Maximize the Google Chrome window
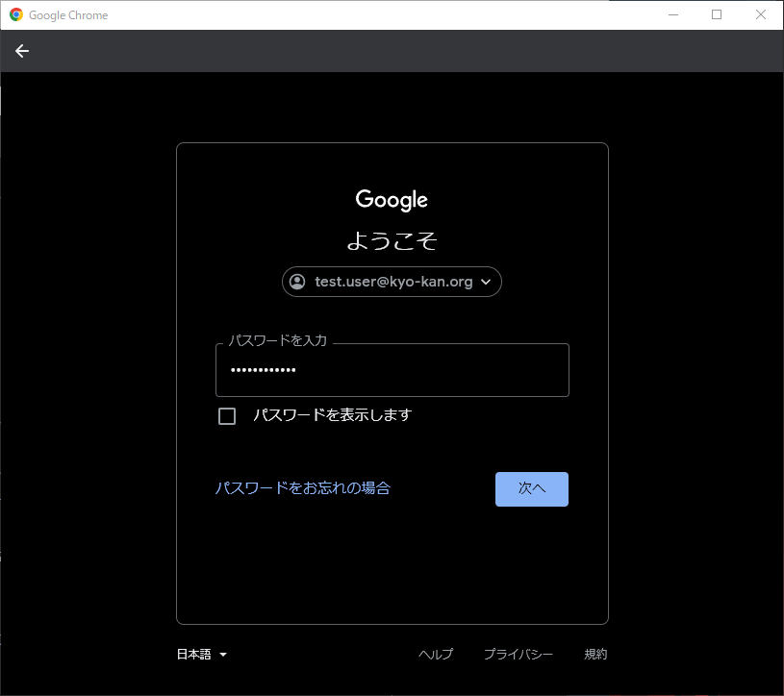This screenshot has width=784, height=696. 717,15
